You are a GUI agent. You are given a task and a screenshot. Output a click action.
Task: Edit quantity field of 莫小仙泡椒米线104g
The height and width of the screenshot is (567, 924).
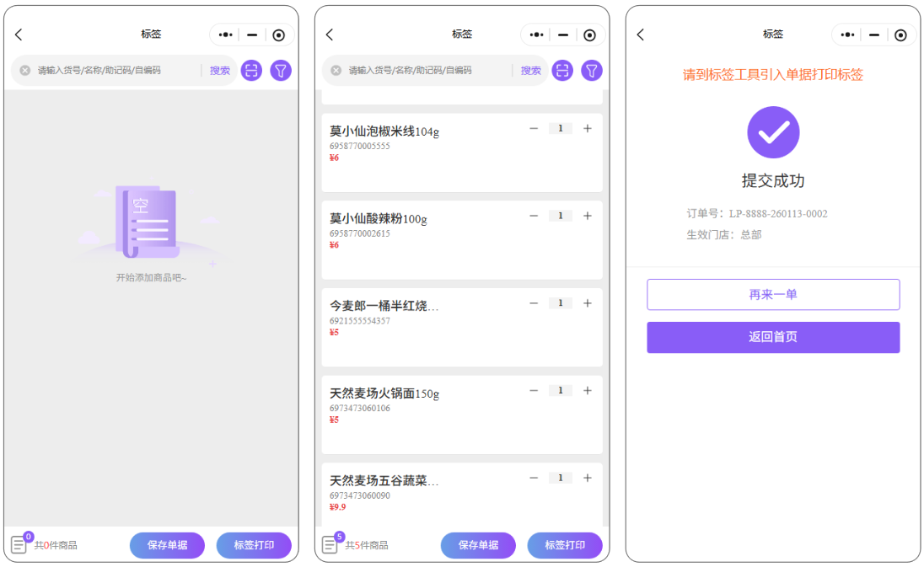coord(561,128)
